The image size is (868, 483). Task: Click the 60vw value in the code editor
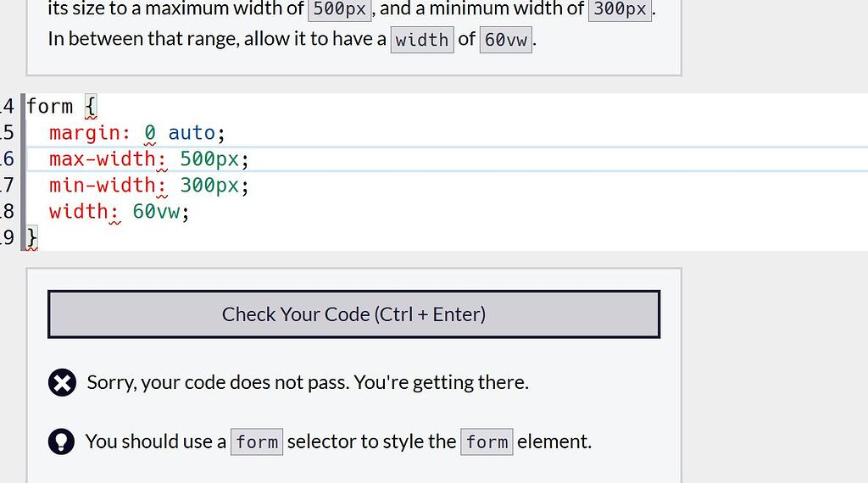pyautogui.click(x=156, y=212)
